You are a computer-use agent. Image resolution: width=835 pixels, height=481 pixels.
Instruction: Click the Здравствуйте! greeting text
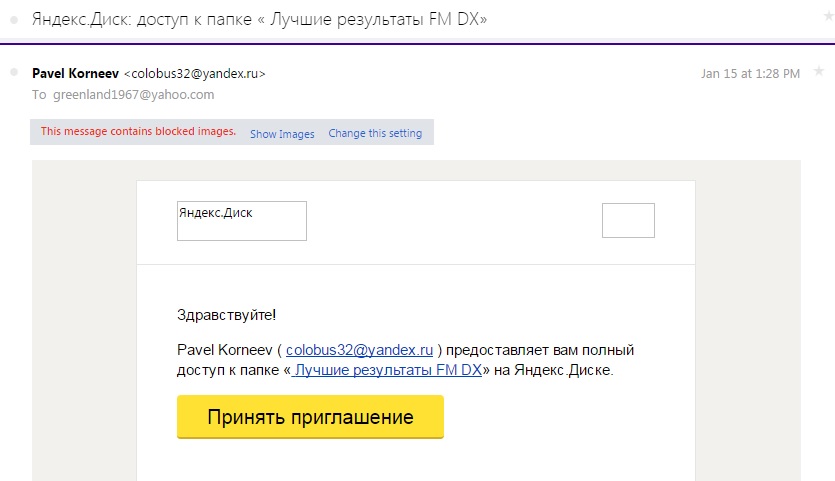pyautogui.click(x=226, y=315)
